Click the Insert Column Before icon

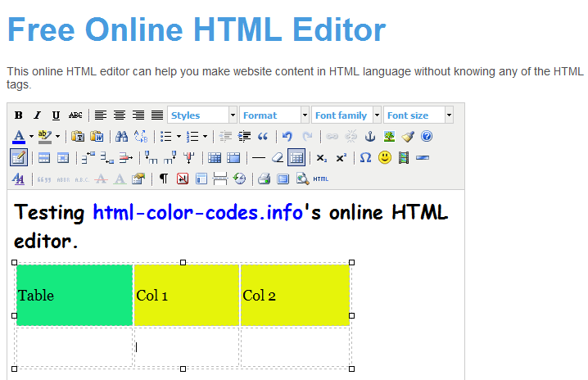click(152, 158)
